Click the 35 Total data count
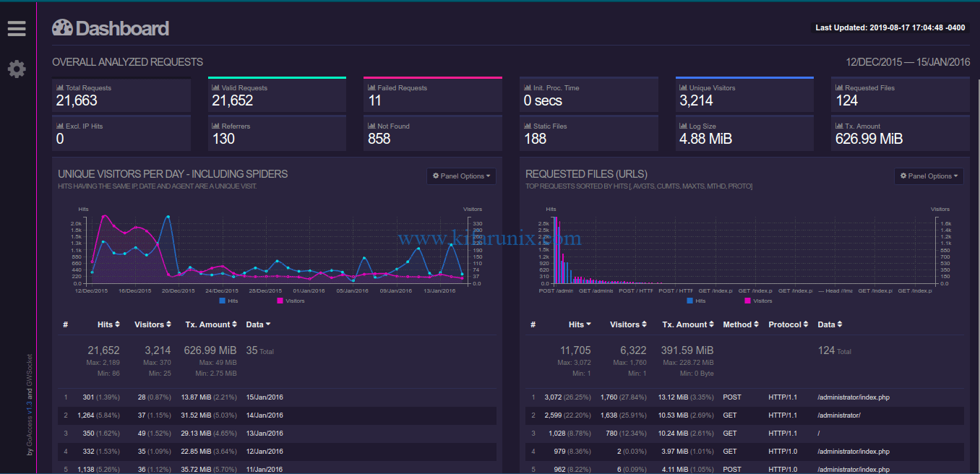Viewport: 980px width, 474px height. pyautogui.click(x=260, y=350)
